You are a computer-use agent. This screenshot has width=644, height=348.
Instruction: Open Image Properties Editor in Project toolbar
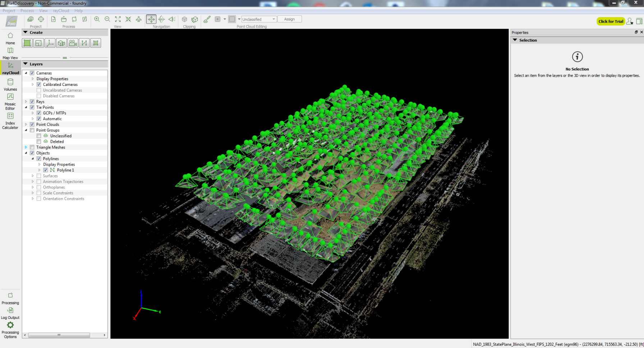(x=31, y=19)
